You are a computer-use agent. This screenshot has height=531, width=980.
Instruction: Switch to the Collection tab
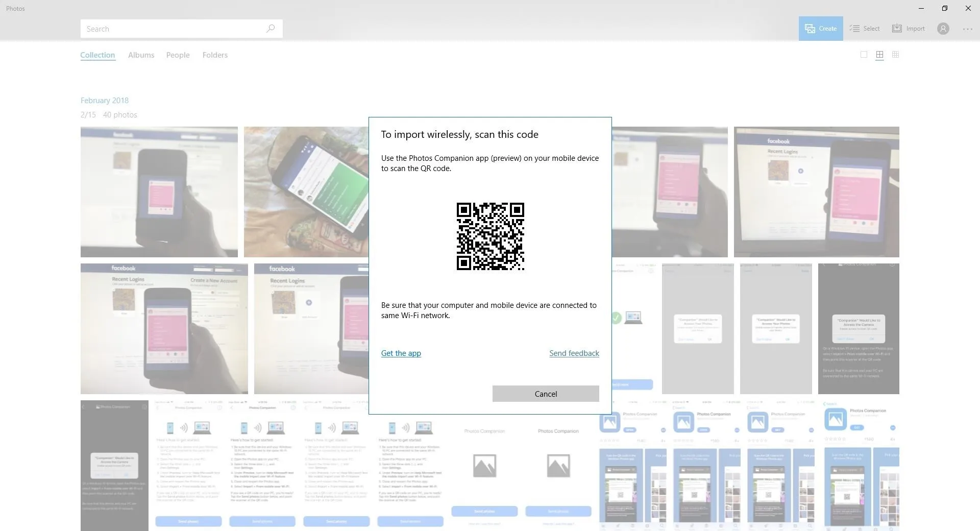[97, 55]
